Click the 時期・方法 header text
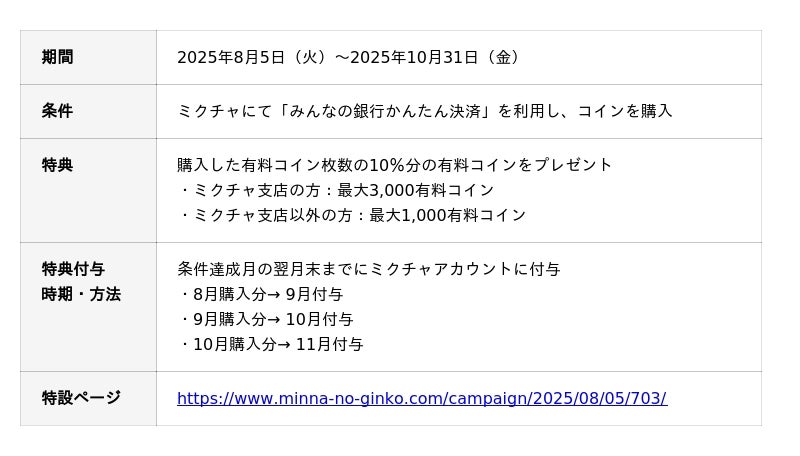Viewport: 800px width, 456px height. pyautogui.click(x=81, y=294)
